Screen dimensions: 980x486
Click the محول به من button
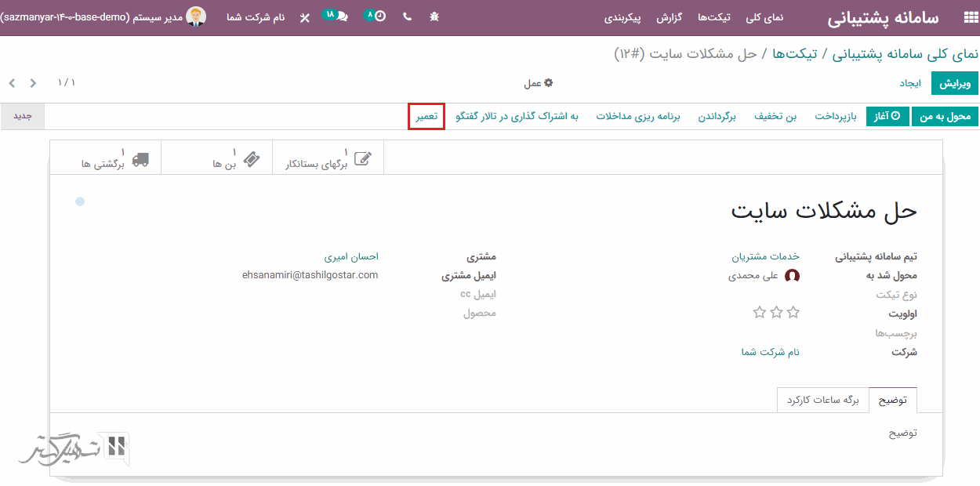point(946,117)
